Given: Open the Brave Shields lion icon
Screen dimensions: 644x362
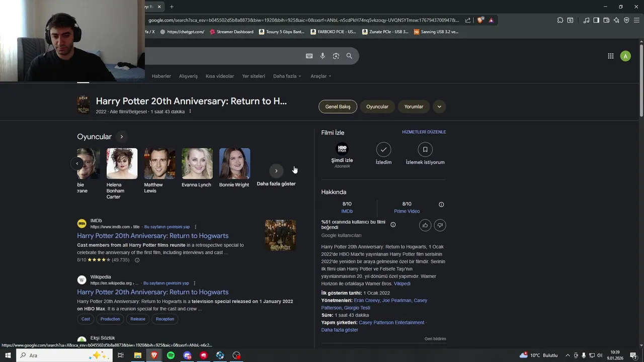Looking at the screenshot, I should (480, 20).
